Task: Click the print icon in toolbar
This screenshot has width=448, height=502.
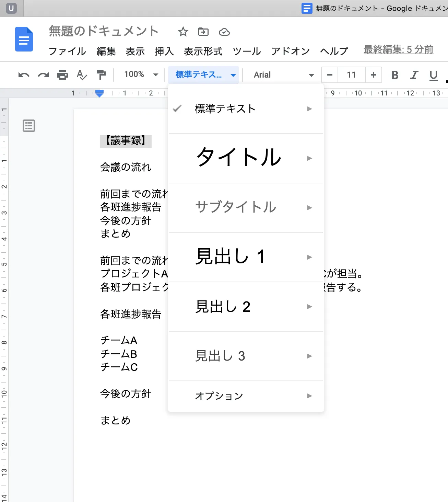Action: click(62, 75)
